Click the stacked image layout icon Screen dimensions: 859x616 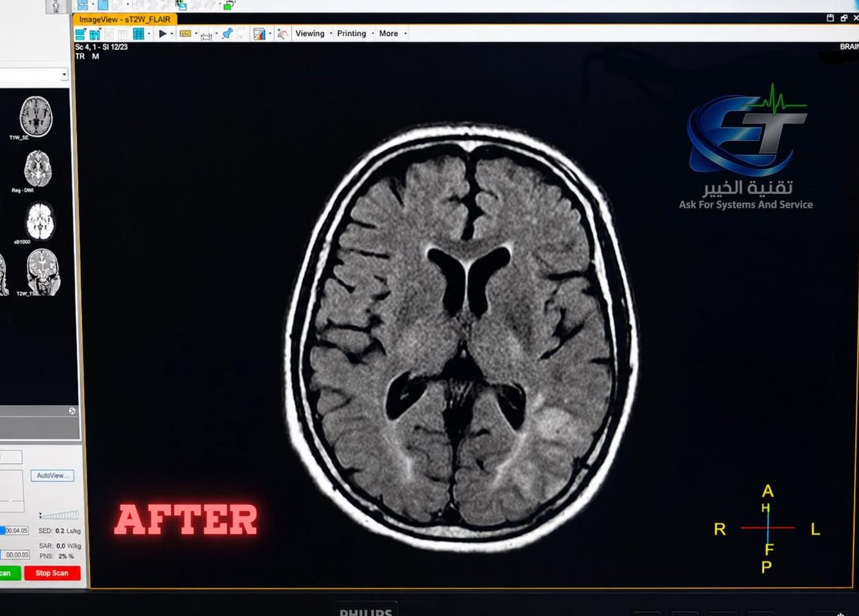80,34
